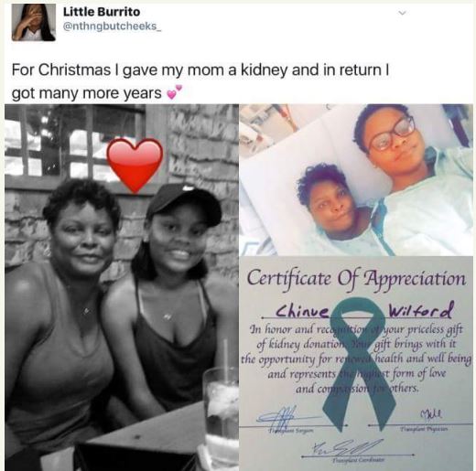
Task: Click the Certificate Of Appreciation heading
Action: coord(356,279)
